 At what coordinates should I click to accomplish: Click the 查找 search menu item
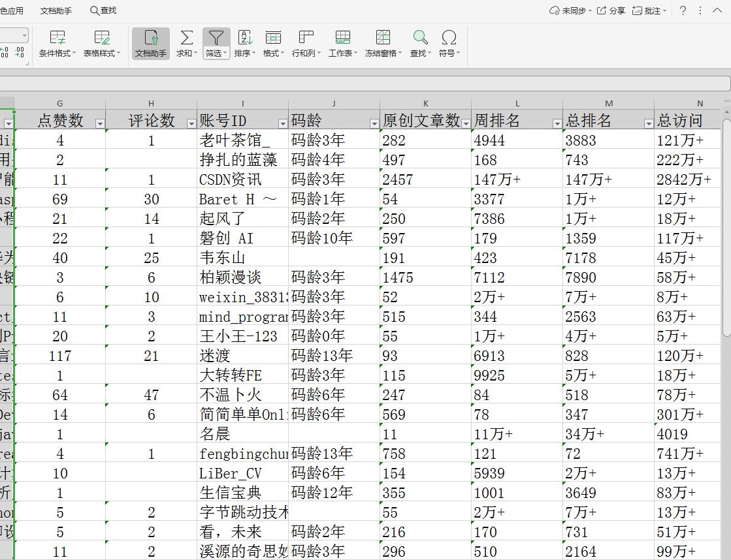tap(103, 10)
